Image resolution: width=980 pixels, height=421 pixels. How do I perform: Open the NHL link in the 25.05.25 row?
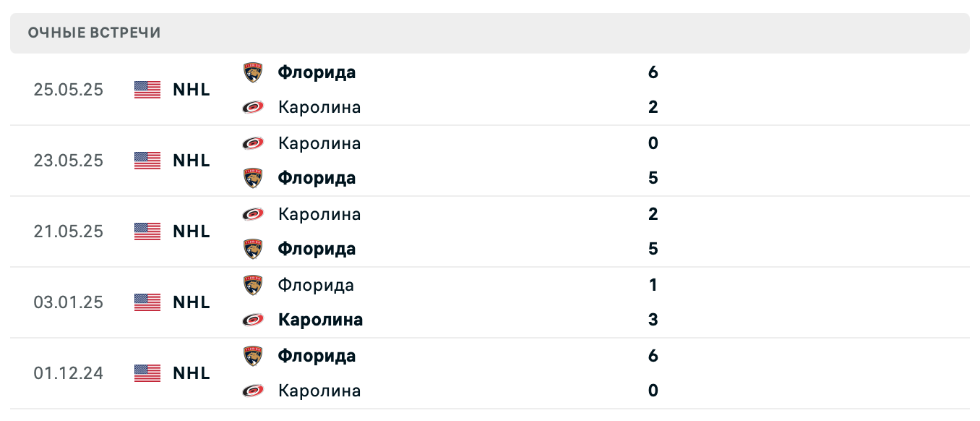point(191,90)
